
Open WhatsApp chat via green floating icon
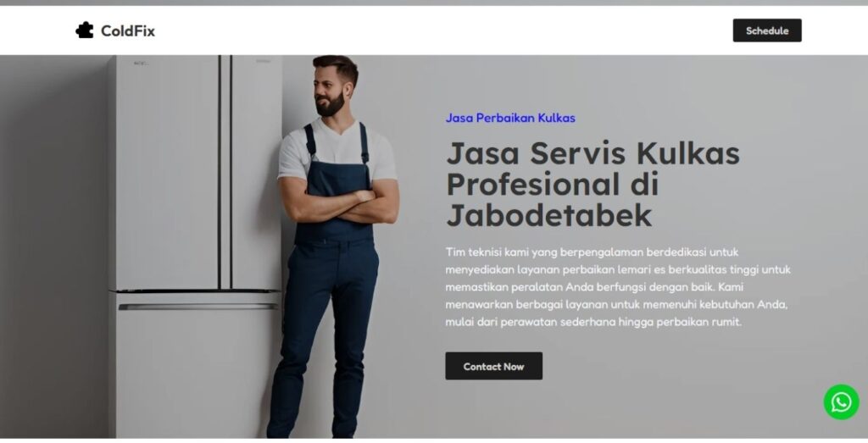(841, 402)
